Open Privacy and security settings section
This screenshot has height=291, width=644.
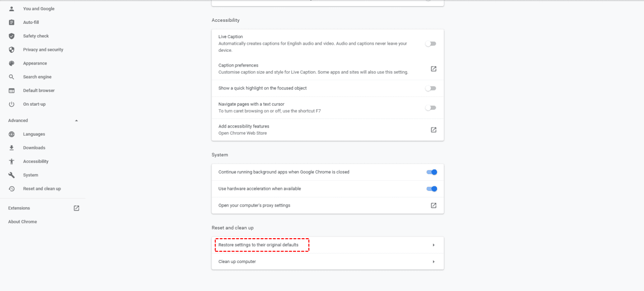(43, 50)
